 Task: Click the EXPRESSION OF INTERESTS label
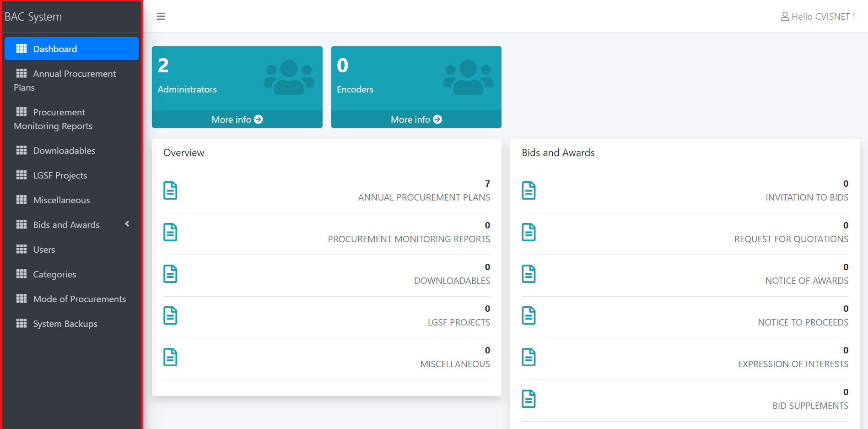click(793, 364)
